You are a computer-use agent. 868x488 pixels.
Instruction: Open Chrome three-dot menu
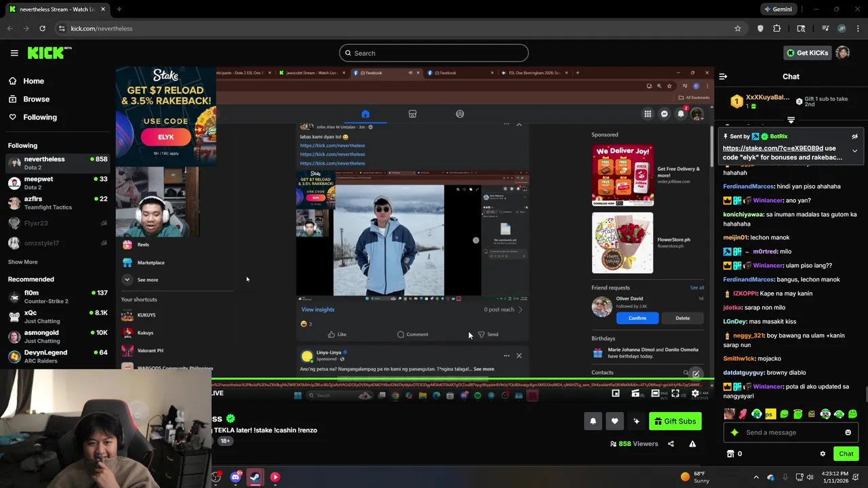[859, 28]
